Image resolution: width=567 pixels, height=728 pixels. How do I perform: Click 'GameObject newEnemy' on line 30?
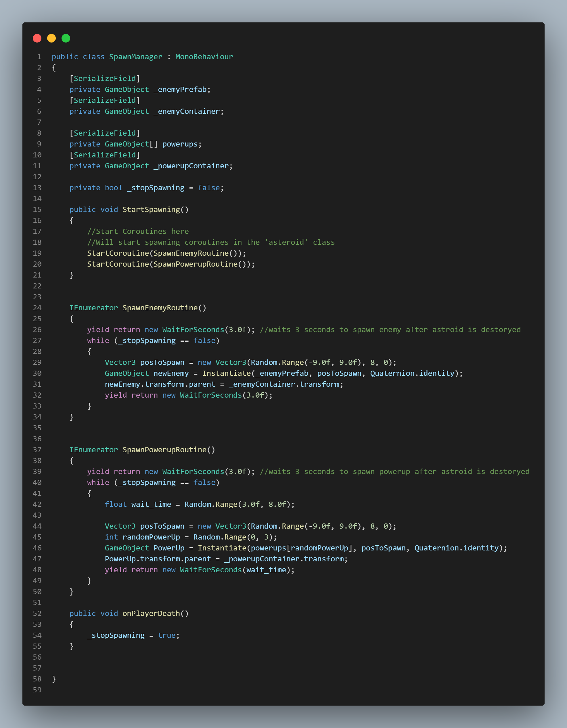click(147, 373)
